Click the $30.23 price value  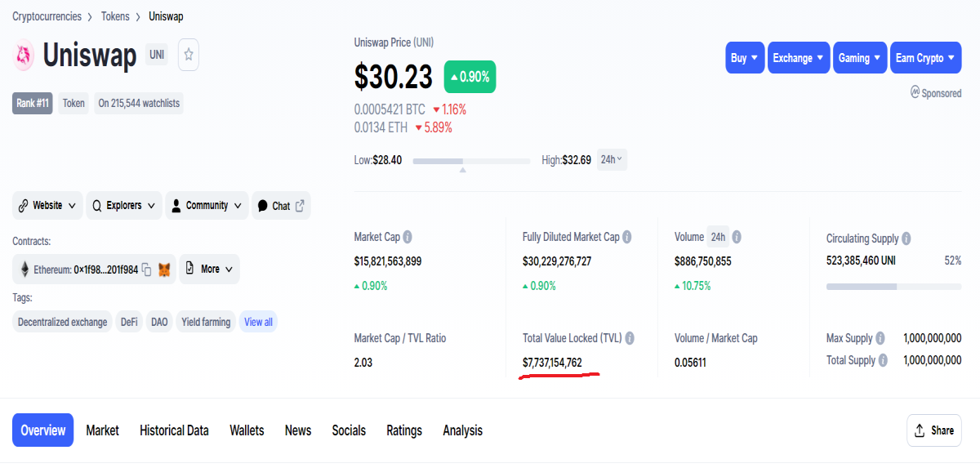click(394, 77)
